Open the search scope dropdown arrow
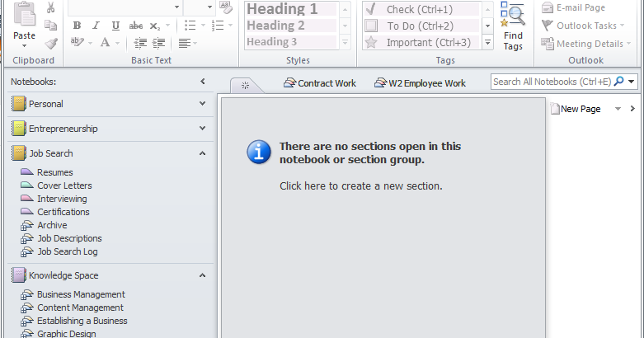 [x=632, y=82]
